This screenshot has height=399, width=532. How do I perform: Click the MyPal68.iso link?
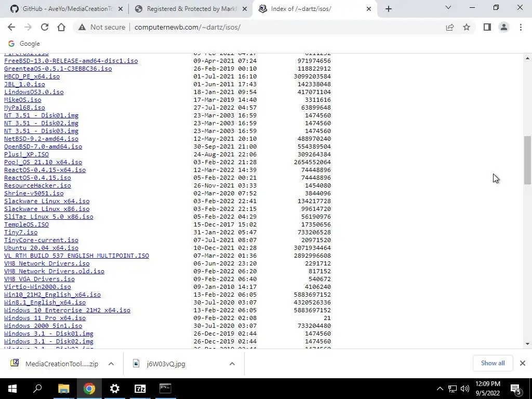pyautogui.click(x=24, y=108)
